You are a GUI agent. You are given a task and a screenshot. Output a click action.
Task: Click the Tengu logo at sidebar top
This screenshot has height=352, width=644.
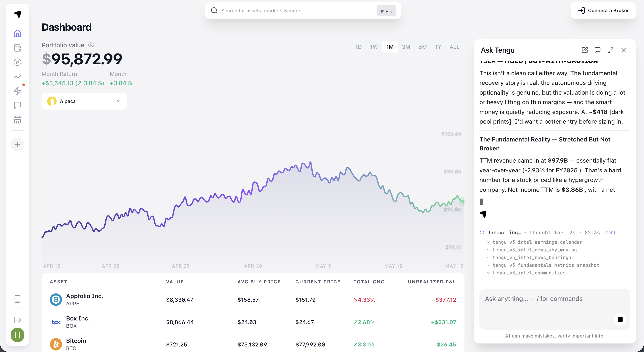click(x=17, y=14)
